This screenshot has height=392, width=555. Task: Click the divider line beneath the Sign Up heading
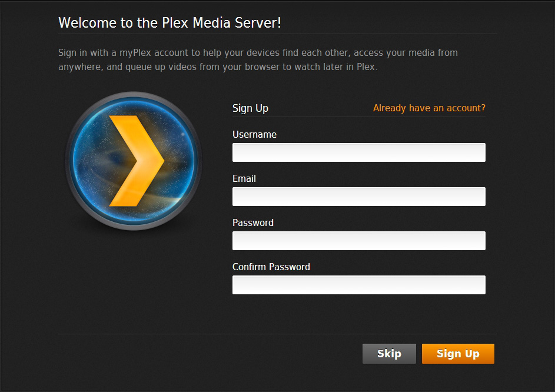point(358,117)
